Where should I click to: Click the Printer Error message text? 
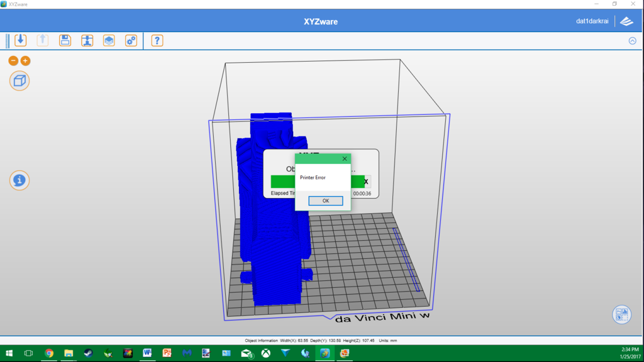click(313, 178)
